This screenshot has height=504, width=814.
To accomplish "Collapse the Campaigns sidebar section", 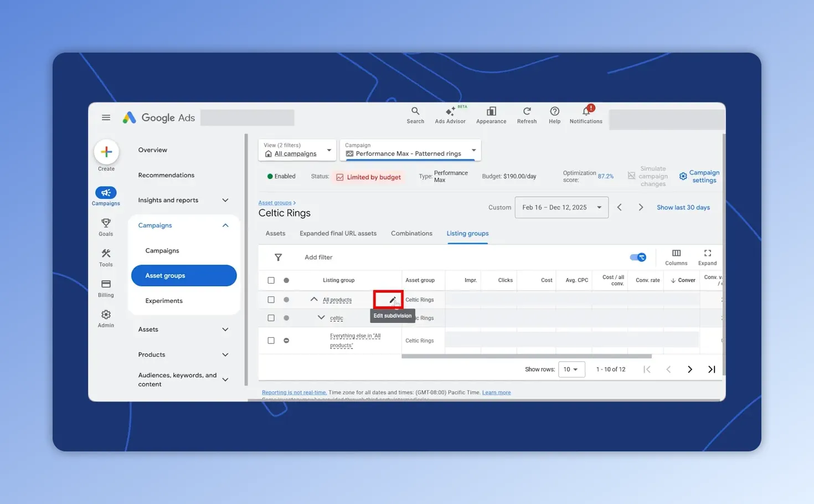I will (x=225, y=225).
